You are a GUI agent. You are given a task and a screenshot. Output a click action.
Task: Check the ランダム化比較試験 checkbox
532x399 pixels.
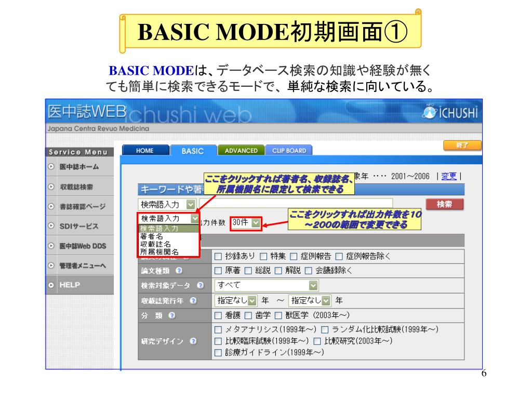coord(325,330)
